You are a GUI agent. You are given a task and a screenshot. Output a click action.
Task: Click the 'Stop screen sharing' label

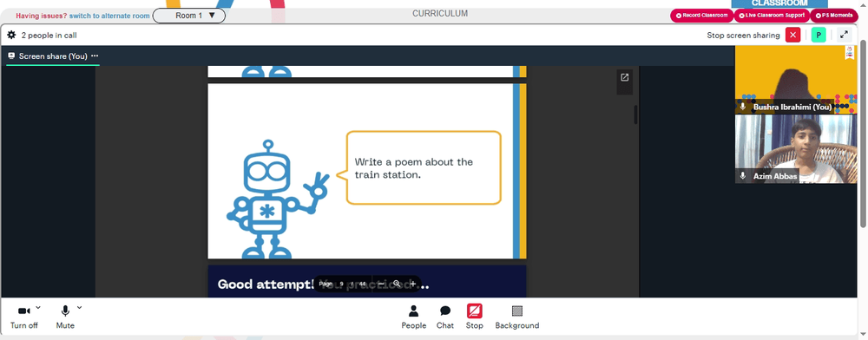tap(743, 36)
